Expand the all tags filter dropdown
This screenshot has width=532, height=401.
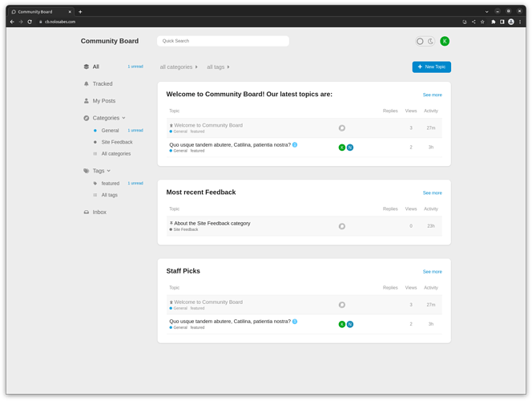(x=218, y=67)
